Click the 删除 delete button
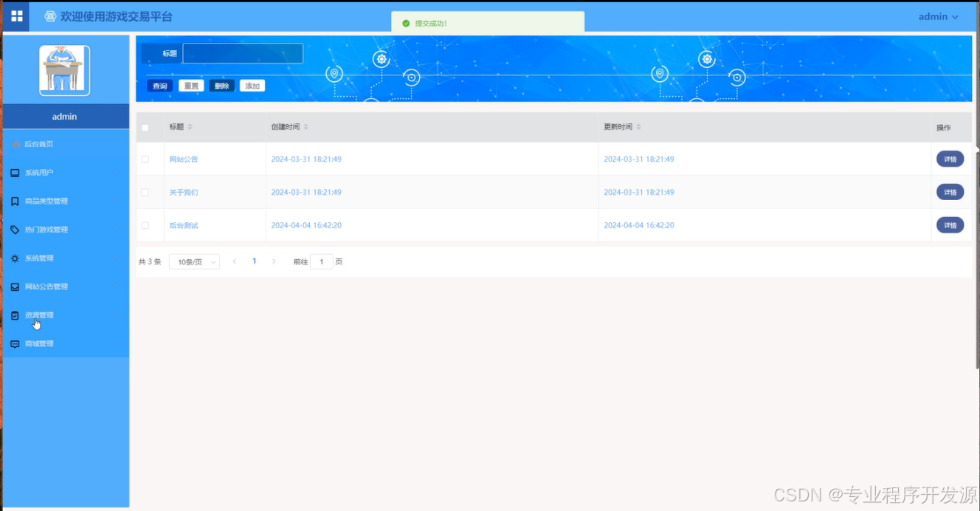This screenshot has height=511, width=980. click(x=221, y=86)
